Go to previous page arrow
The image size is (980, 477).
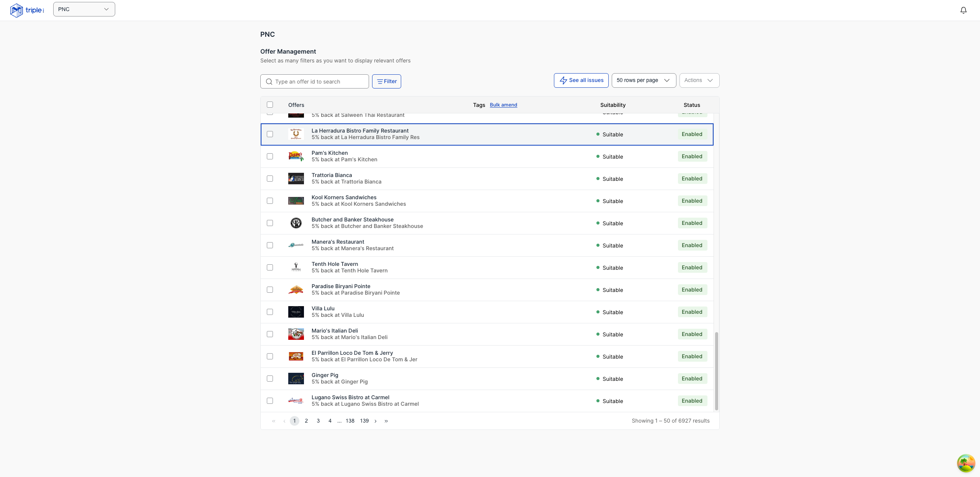coord(284,421)
